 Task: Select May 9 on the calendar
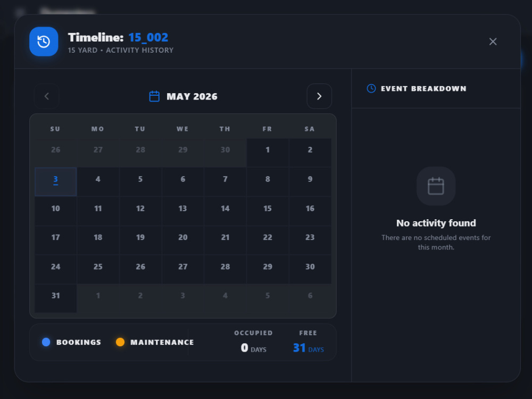coord(310,181)
